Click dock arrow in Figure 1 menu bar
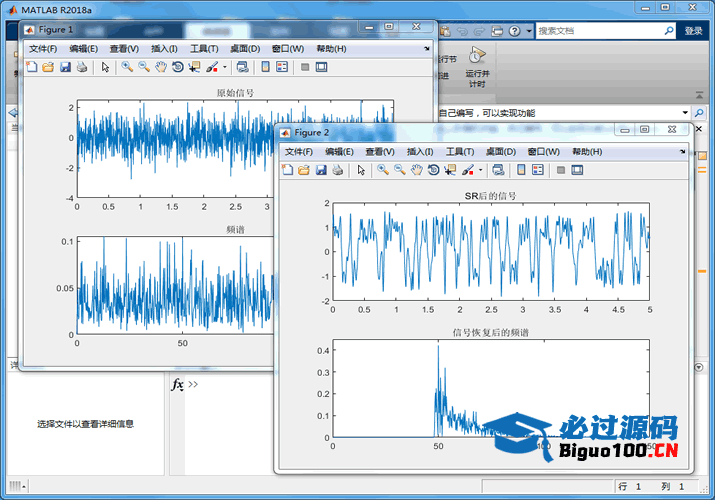The height and width of the screenshot is (500, 715). click(x=426, y=48)
